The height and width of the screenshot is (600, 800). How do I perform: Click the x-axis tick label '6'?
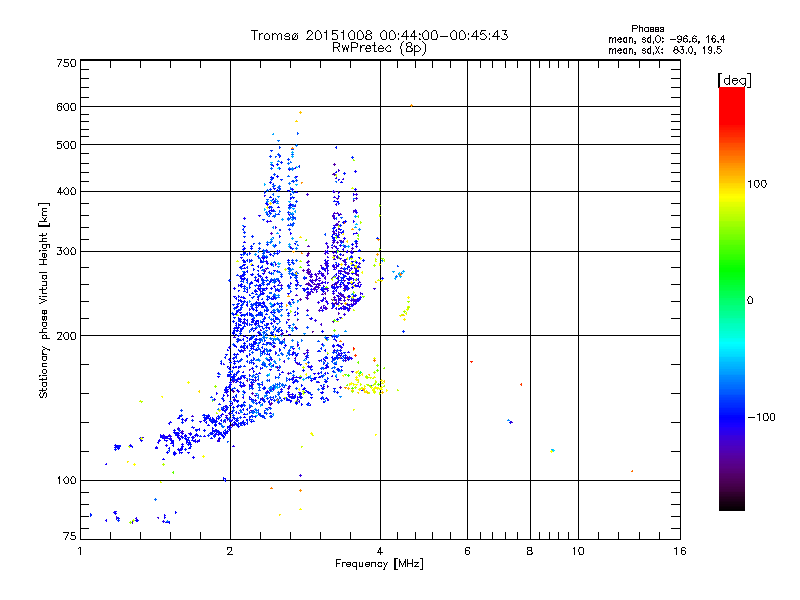(467, 551)
